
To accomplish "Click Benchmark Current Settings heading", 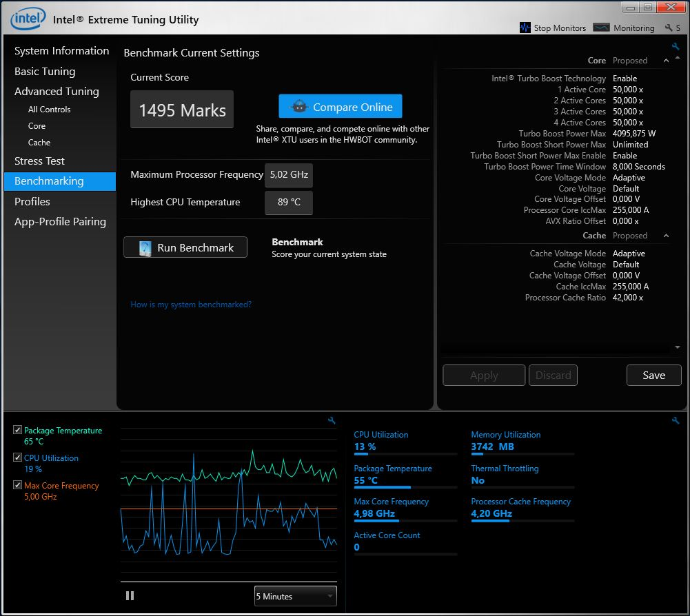I will tap(192, 53).
